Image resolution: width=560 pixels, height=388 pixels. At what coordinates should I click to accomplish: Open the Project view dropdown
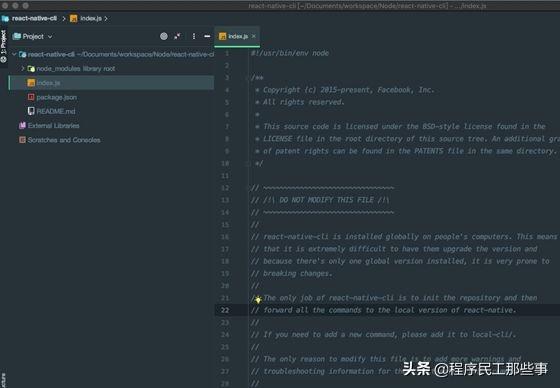tap(50, 36)
